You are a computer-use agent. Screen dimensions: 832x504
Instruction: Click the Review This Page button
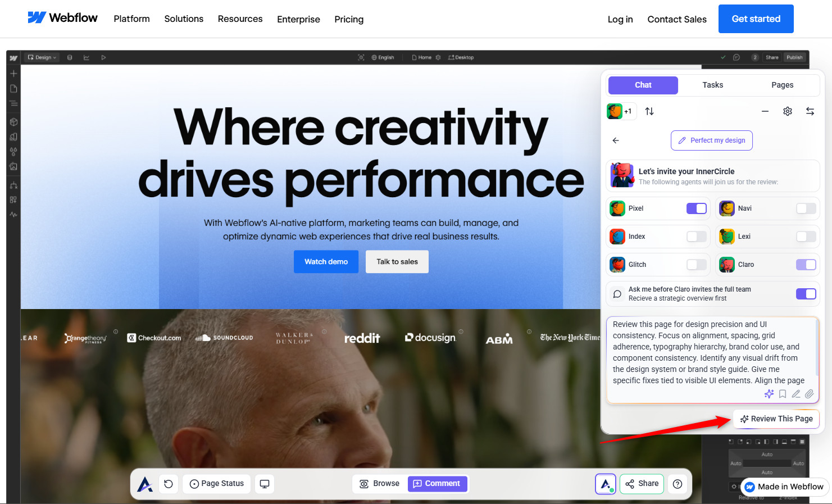tap(776, 419)
